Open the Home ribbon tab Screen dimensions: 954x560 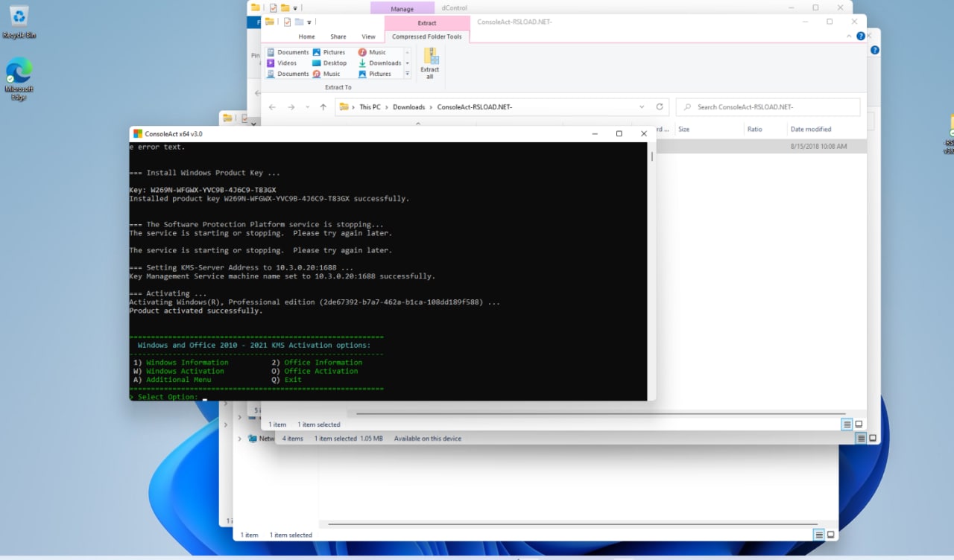pyautogui.click(x=306, y=36)
